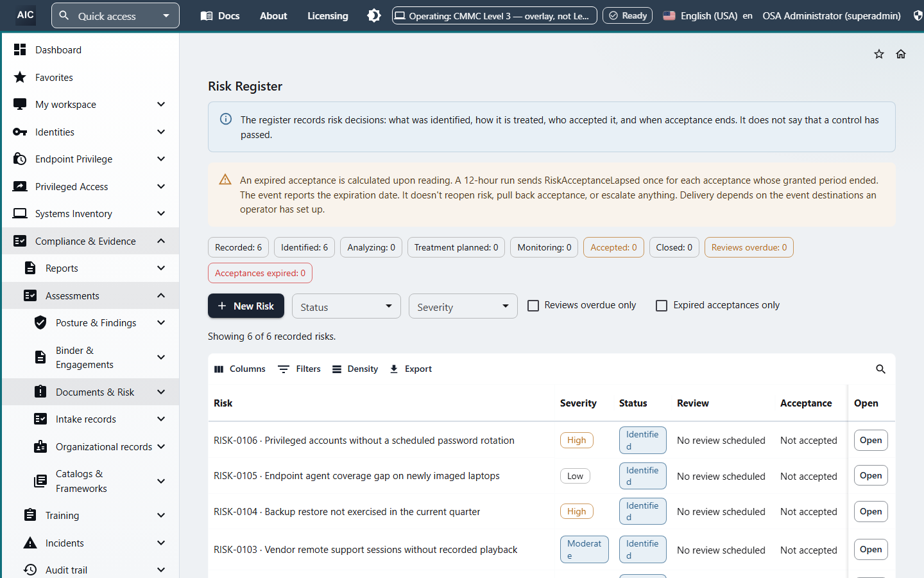The height and width of the screenshot is (578, 924).
Task: Click the Favorites star icon in sidebar
Action: tap(20, 77)
